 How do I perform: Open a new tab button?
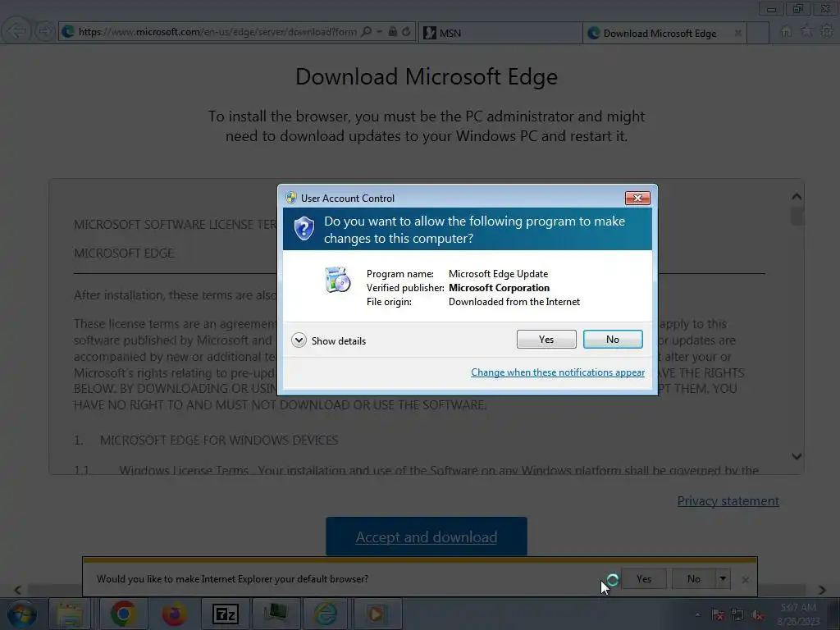tap(758, 33)
